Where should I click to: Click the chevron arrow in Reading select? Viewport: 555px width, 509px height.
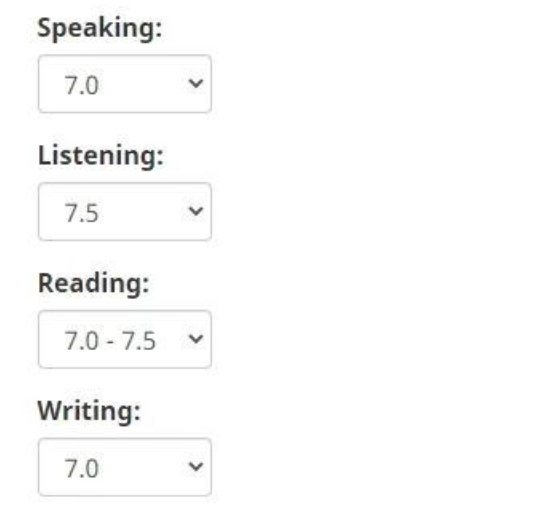tap(196, 339)
